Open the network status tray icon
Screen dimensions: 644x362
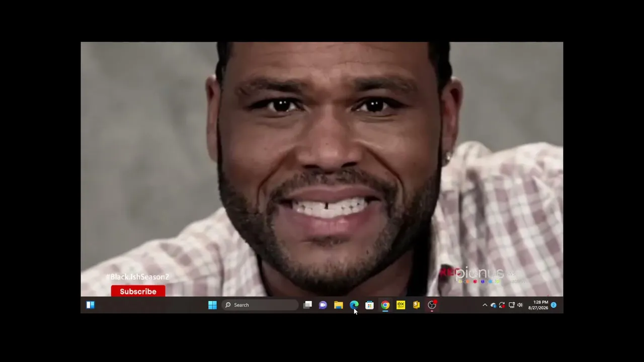coord(511,305)
